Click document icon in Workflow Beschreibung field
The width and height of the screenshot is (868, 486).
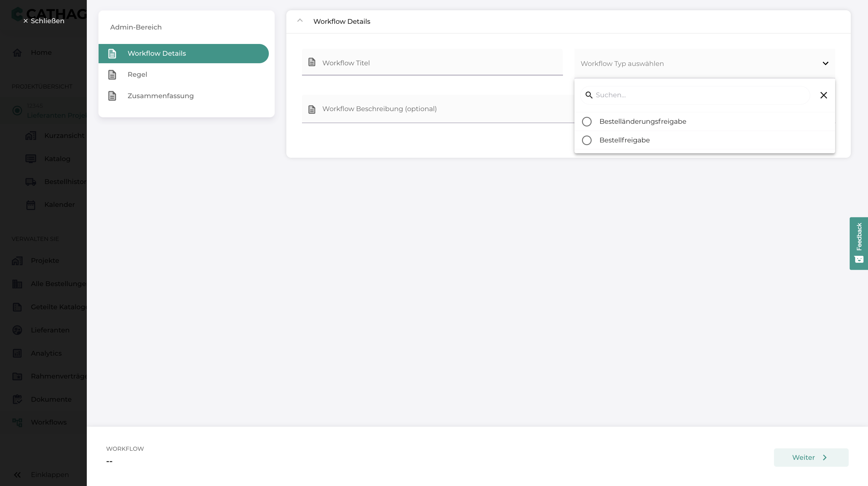point(312,109)
